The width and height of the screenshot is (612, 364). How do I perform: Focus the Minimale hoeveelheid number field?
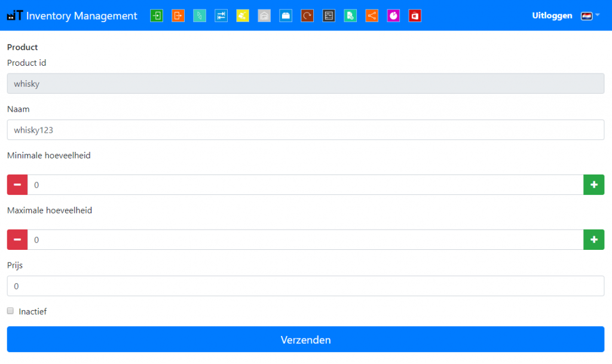[305, 185]
